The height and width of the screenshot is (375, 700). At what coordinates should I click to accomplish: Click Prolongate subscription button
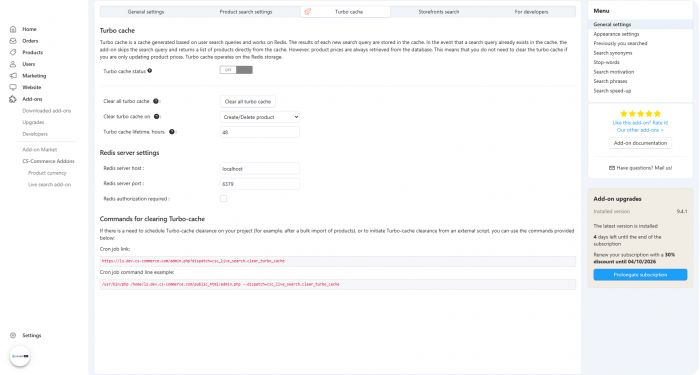click(640, 275)
